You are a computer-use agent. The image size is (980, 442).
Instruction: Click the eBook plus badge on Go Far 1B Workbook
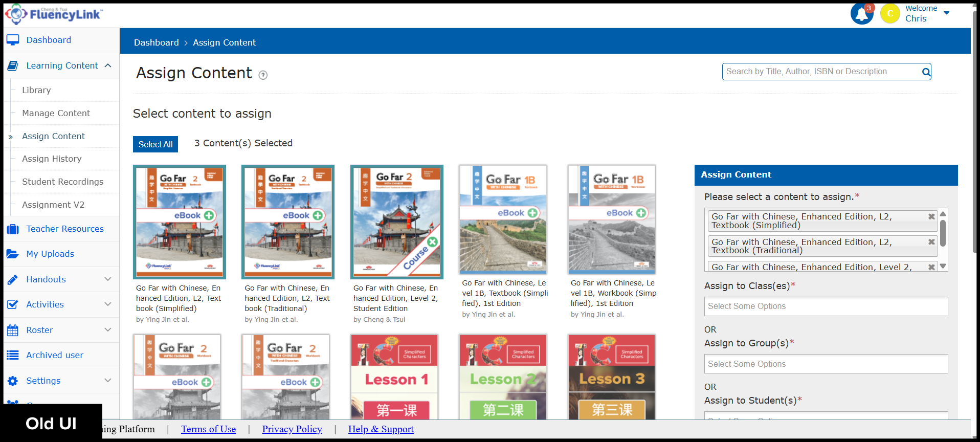641,213
